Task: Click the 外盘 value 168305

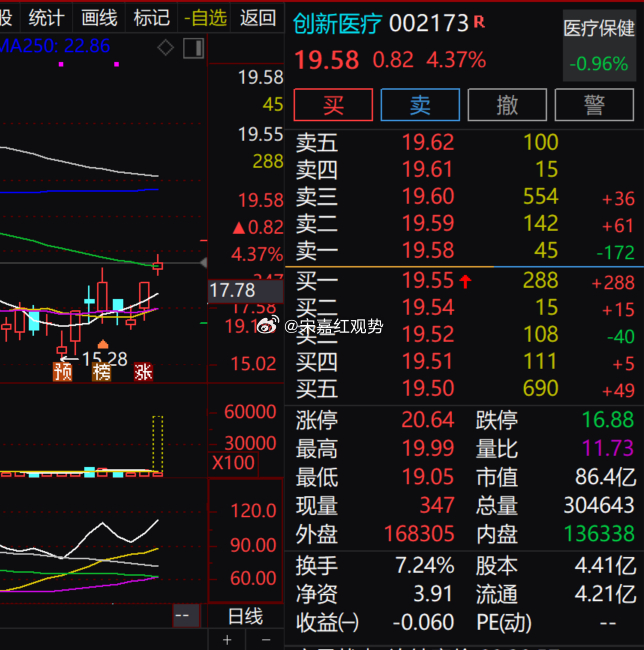Action: coord(419,534)
